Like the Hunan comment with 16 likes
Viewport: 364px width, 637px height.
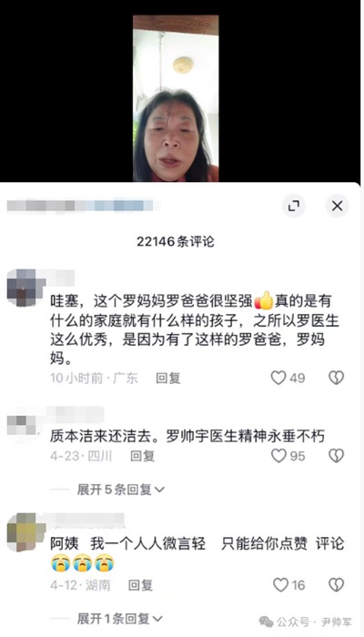280,585
